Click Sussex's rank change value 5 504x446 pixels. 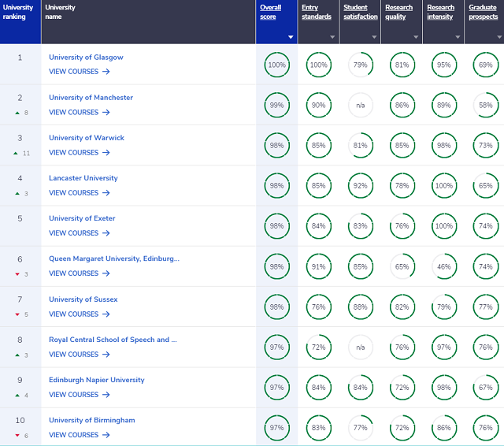tap(26, 314)
